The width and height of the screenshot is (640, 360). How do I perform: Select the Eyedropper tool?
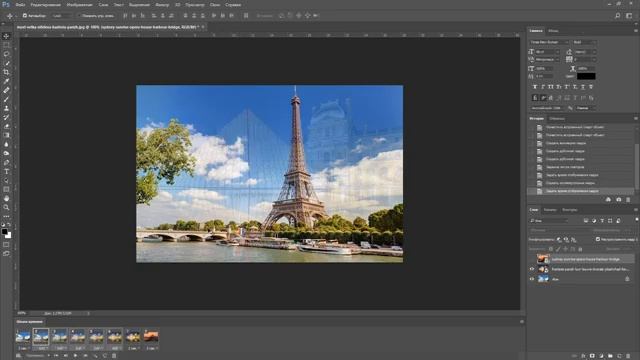6,81
